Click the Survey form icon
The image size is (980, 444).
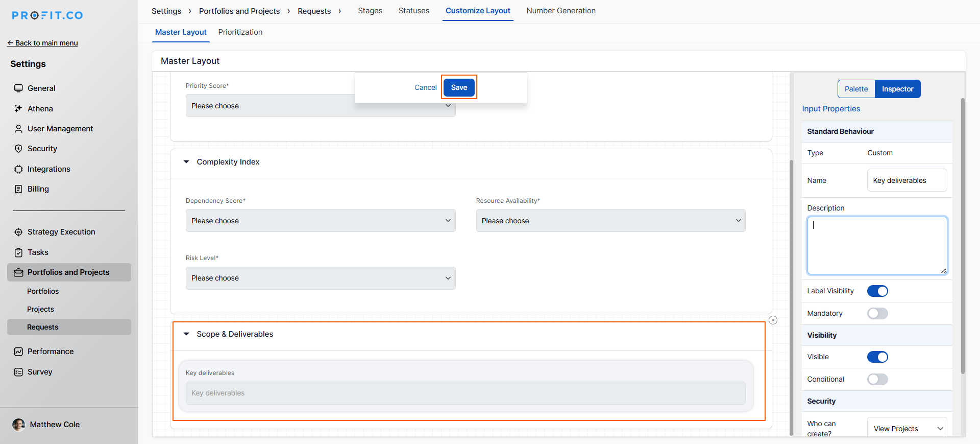(x=18, y=372)
